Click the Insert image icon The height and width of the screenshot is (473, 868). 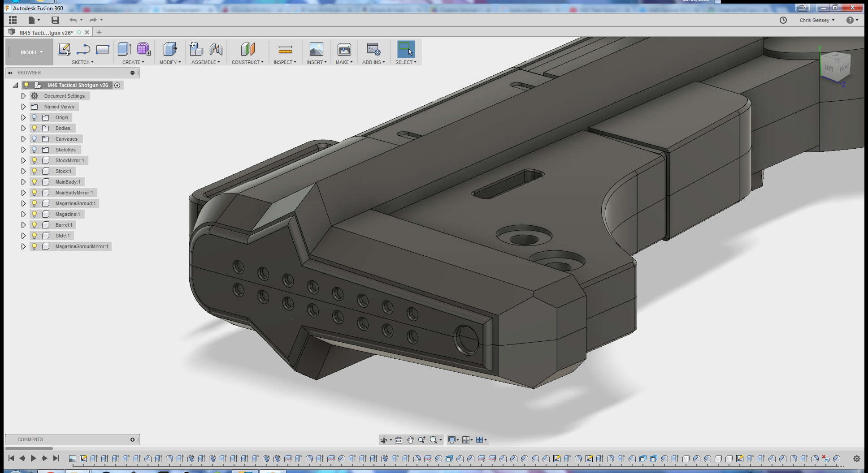click(316, 48)
